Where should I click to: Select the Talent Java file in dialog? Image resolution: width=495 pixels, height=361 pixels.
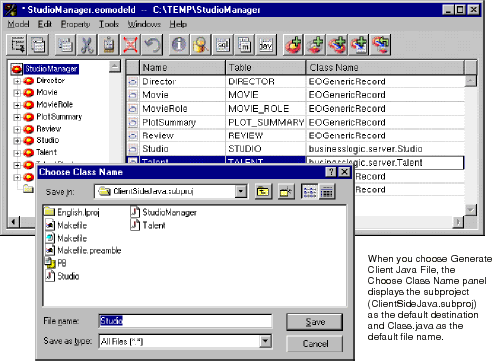(148, 225)
